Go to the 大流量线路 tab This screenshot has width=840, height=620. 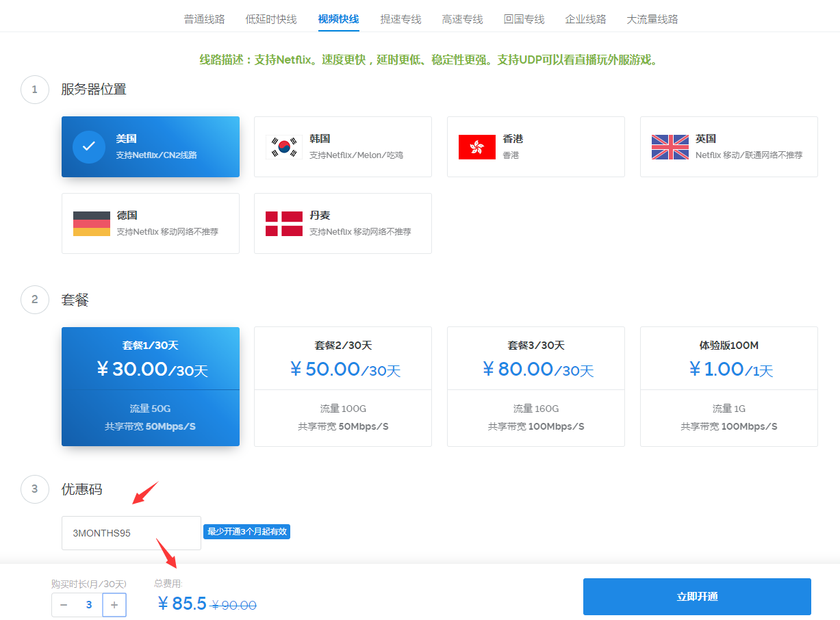click(652, 19)
